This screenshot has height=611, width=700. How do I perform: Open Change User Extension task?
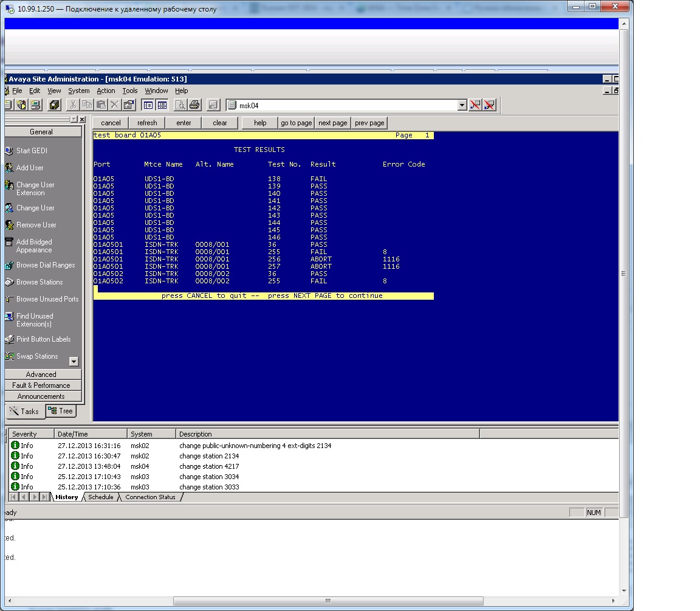[35, 188]
